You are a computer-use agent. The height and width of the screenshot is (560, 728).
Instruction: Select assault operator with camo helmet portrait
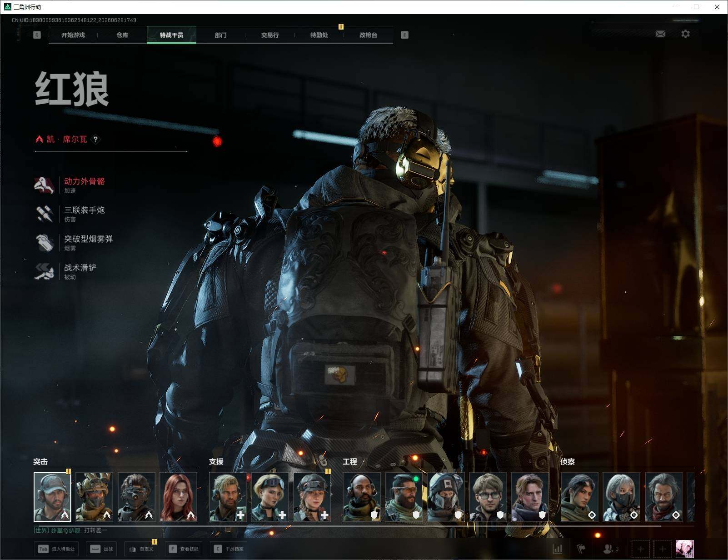click(94, 497)
